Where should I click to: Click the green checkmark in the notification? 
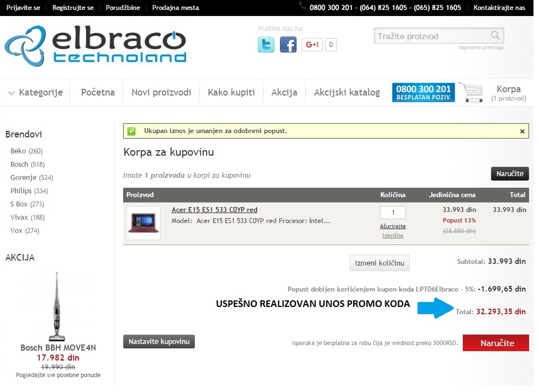pyautogui.click(x=131, y=131)
